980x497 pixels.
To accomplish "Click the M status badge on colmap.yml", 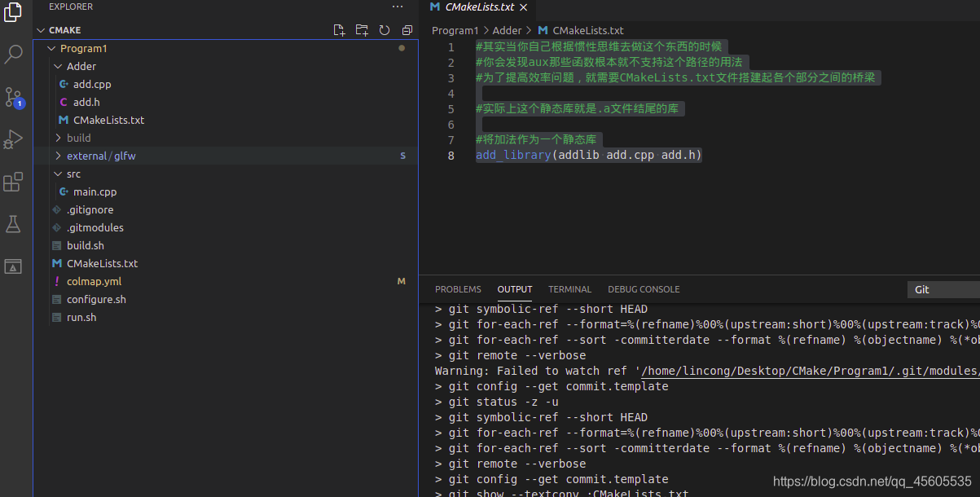I will [x=401, y=281].
